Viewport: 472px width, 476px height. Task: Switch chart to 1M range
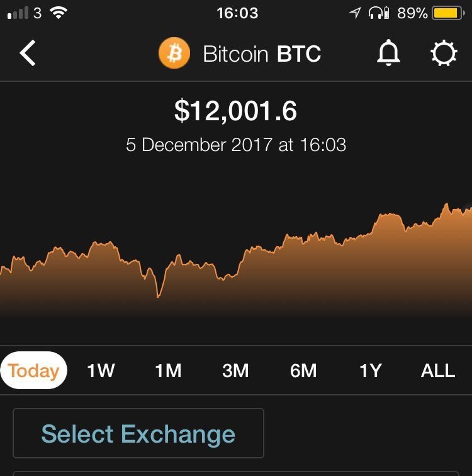169,370
